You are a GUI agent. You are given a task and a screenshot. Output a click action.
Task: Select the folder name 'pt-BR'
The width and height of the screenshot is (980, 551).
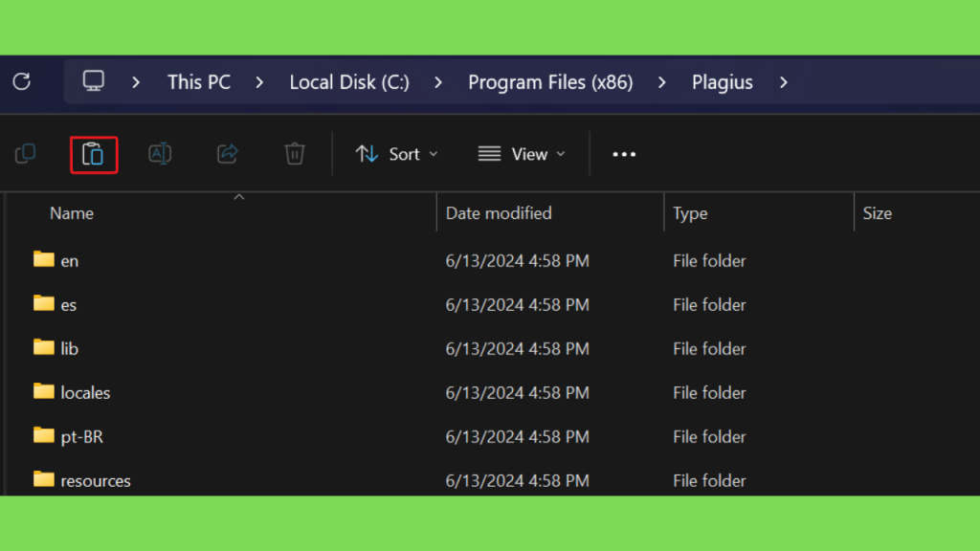click(82, 436)
